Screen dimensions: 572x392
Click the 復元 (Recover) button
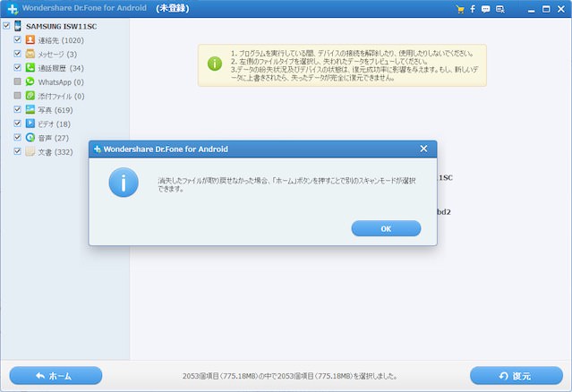click(x=517, y=376)
